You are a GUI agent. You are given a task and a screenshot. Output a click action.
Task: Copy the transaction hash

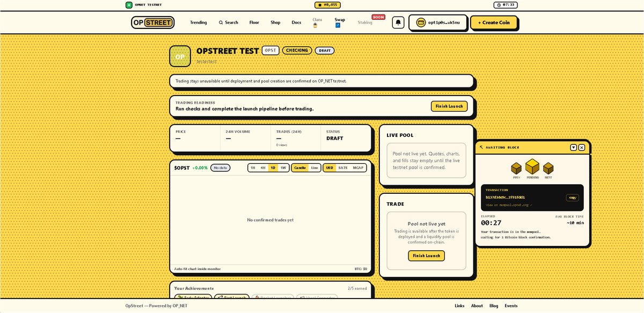coord(573,198)
